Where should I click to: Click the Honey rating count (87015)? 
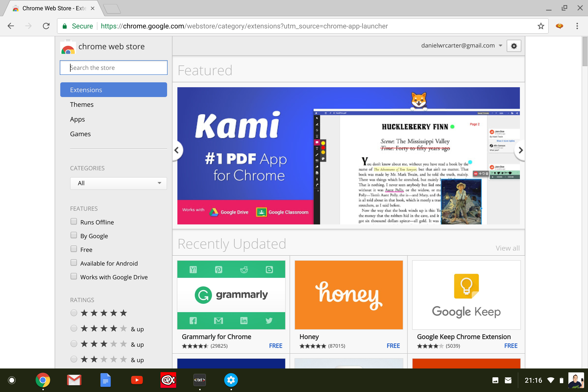[x=336, y=346]
